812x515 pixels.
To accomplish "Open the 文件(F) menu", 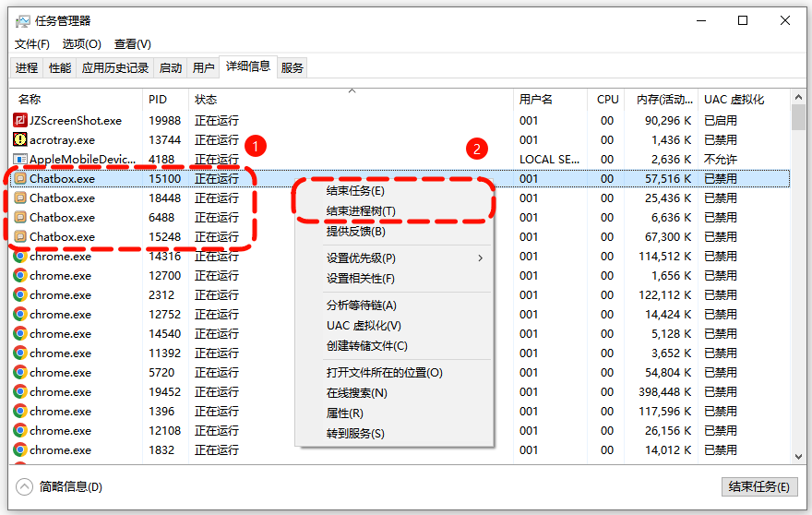I will (32, 44).
